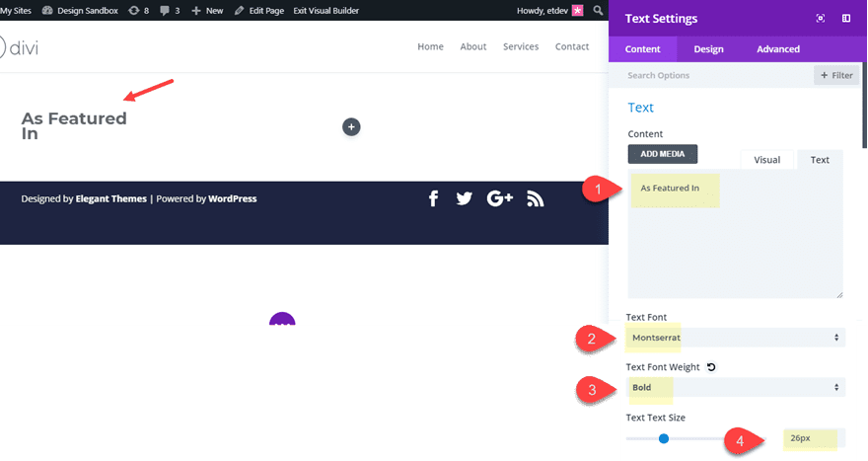Click the ADD MEDIA button

click(x=663, y=154)
